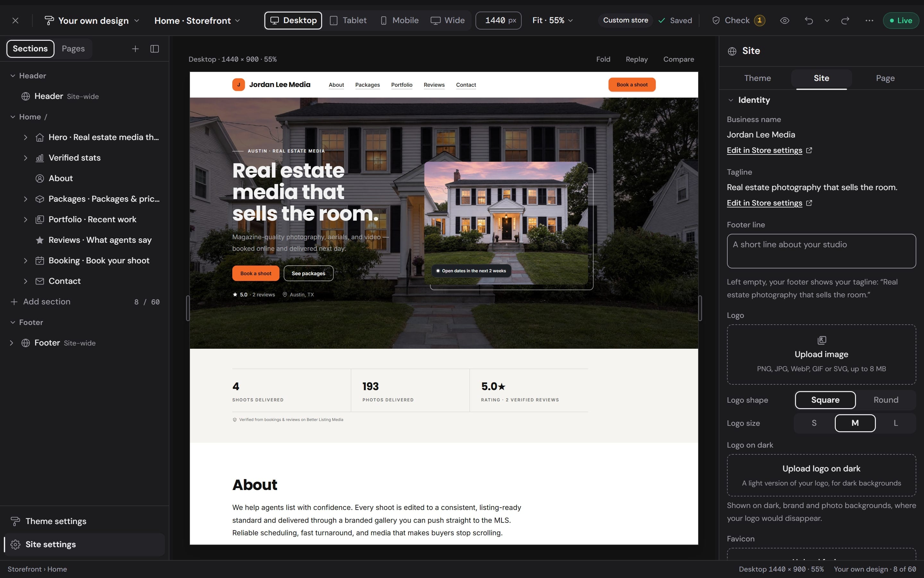Expand the Verified stats chevron
This screenshot has height=578, width=924.
[x=26, y=158]
